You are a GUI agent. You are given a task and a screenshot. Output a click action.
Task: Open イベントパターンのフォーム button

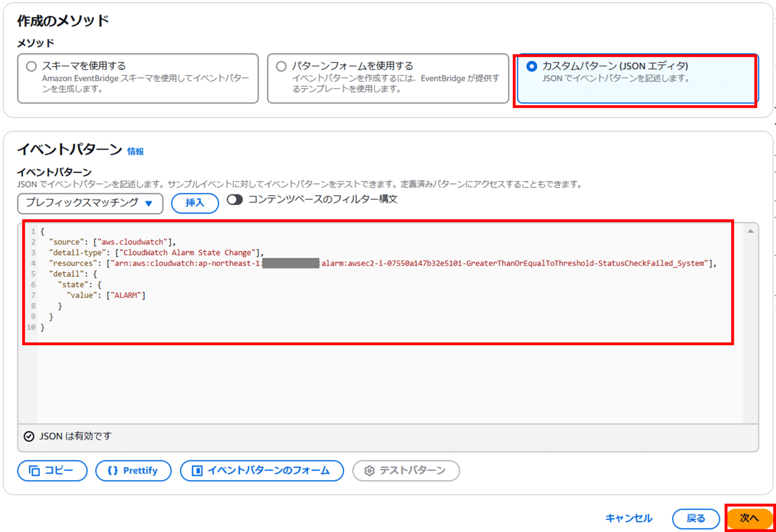262,471
